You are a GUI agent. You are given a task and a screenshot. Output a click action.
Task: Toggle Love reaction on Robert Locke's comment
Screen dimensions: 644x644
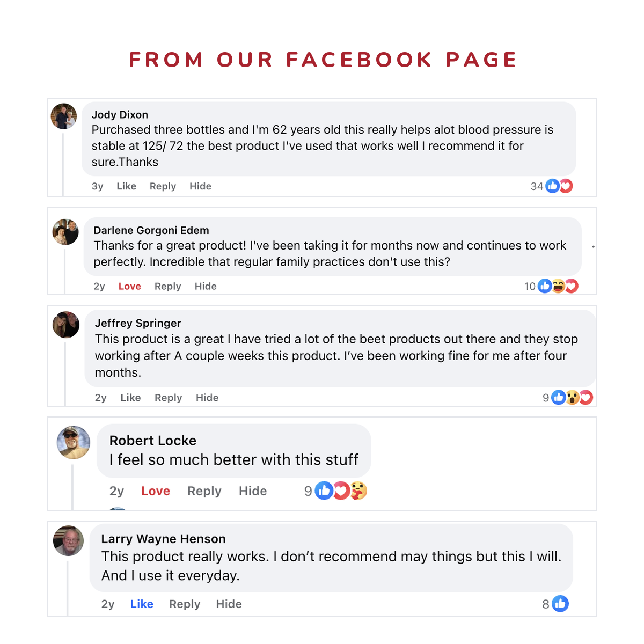tap(156, 491)
